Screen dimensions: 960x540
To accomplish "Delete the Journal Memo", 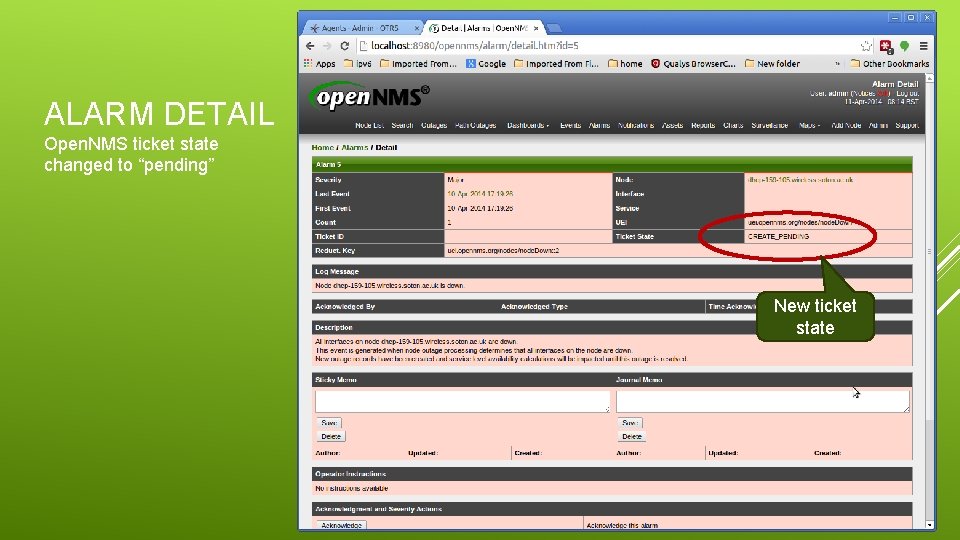I will pos(631,437).
